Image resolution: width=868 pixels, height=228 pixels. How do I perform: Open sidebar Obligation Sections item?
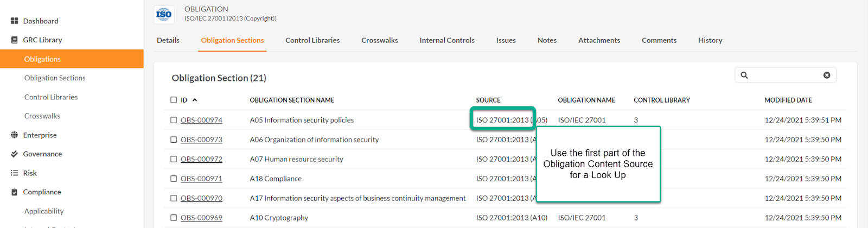point(55,78)
